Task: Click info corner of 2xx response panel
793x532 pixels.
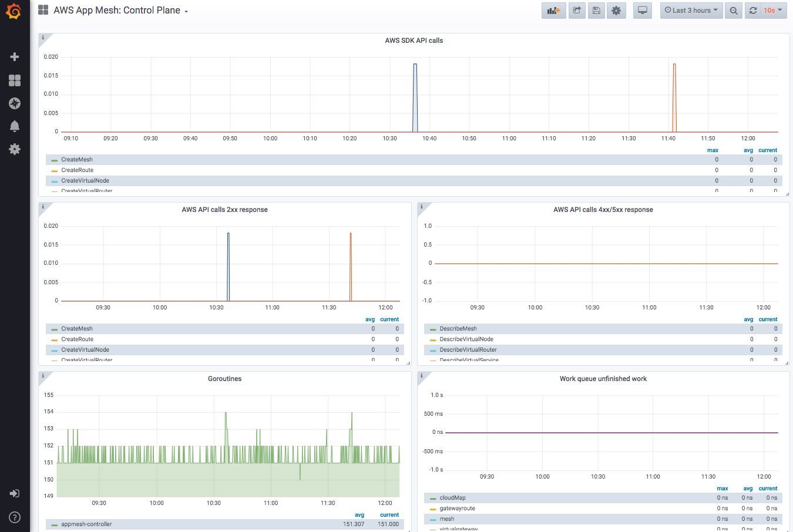Action: pyautogui.click(x=43, y=207)
